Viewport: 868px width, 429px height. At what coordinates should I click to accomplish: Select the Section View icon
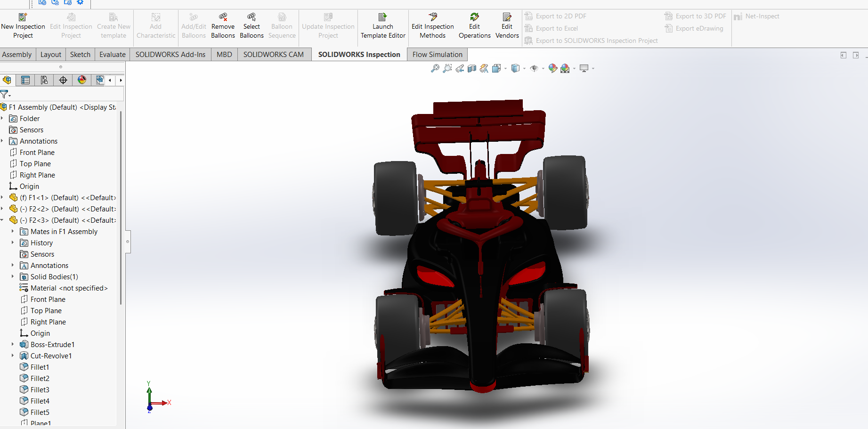coord(471,68)
